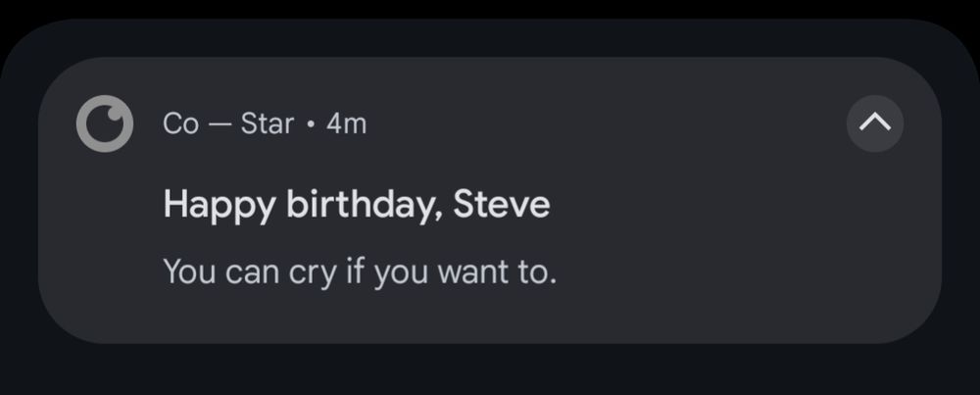Click the black background above the notification panel
980x395 pixels.
pos(490,8)
